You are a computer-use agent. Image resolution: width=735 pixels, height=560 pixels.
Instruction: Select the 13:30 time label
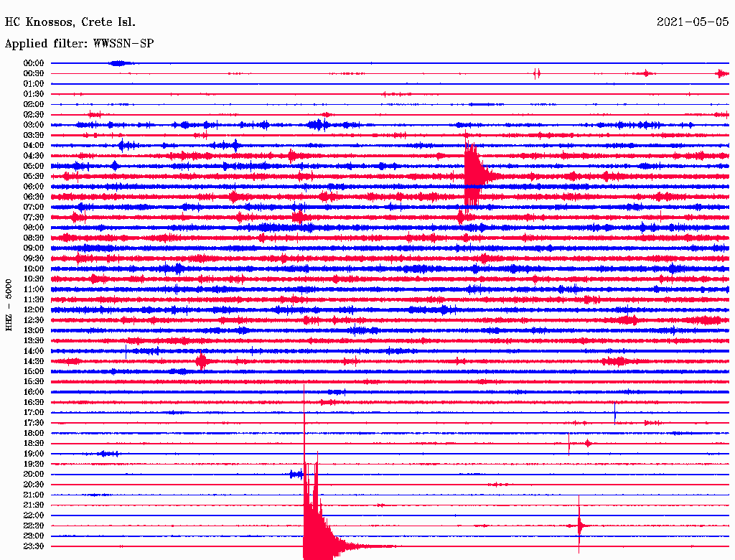[x=34, y=340]
